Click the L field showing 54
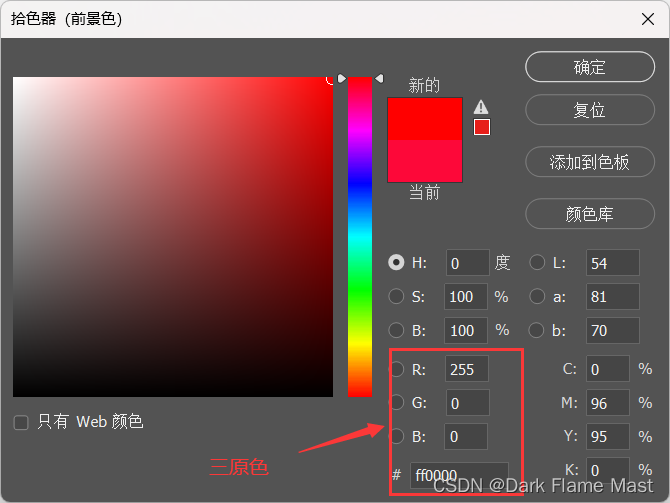The height and width of the screenshot is (503, 670). point(613,263)
